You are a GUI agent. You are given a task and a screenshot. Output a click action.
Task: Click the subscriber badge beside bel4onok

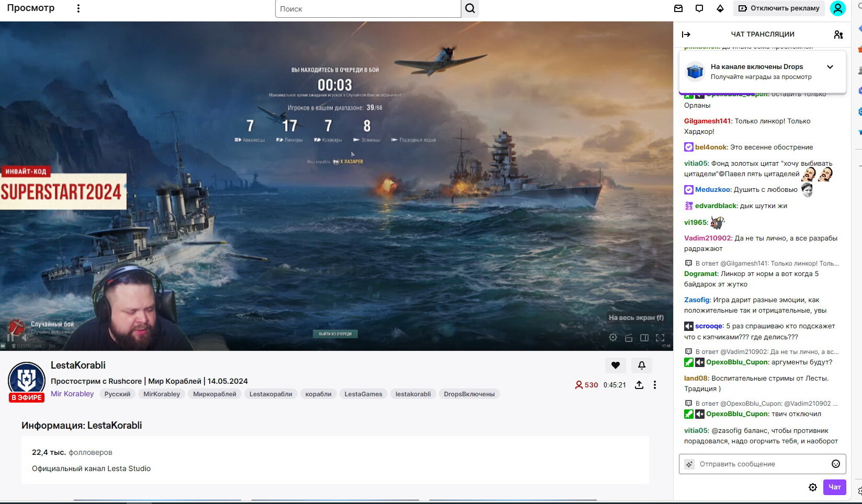[689, 147]
